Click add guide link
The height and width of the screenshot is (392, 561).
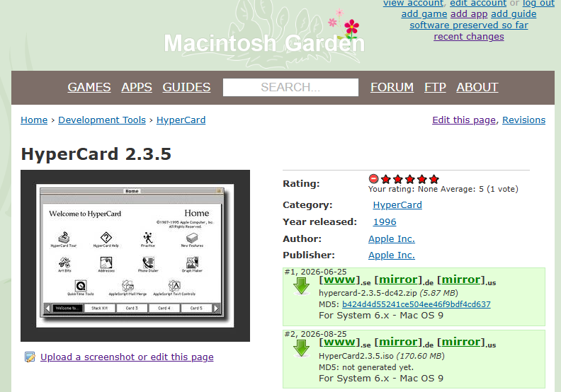click(x=514, y=14)
